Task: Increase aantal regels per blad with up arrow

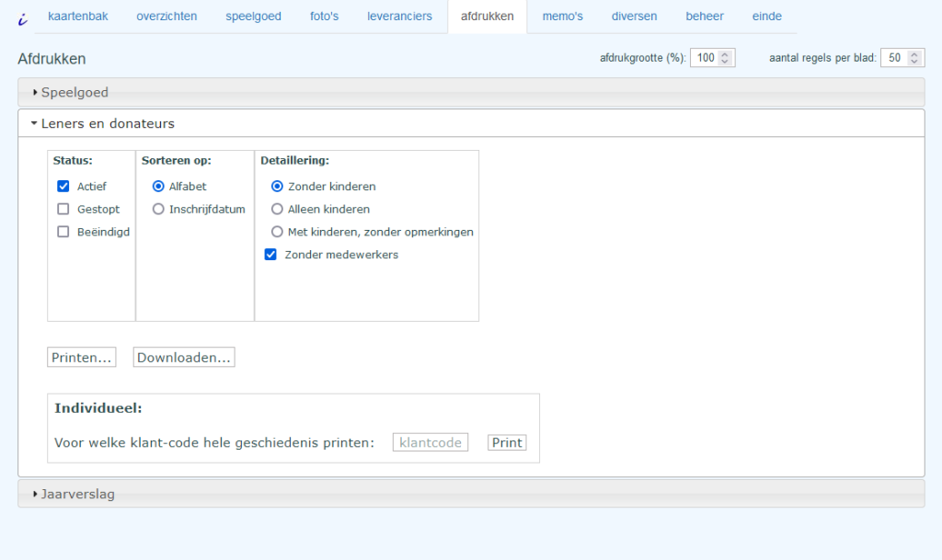Action: (913, 54)
